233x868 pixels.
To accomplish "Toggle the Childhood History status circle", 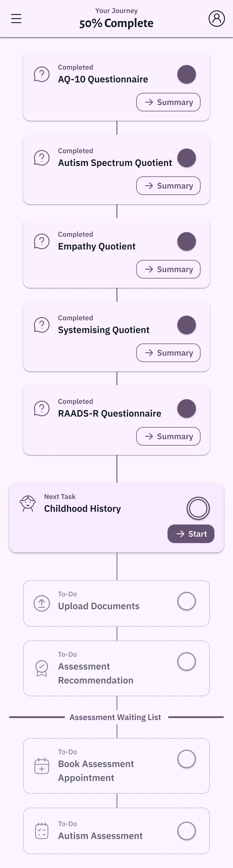I will 198,508.
